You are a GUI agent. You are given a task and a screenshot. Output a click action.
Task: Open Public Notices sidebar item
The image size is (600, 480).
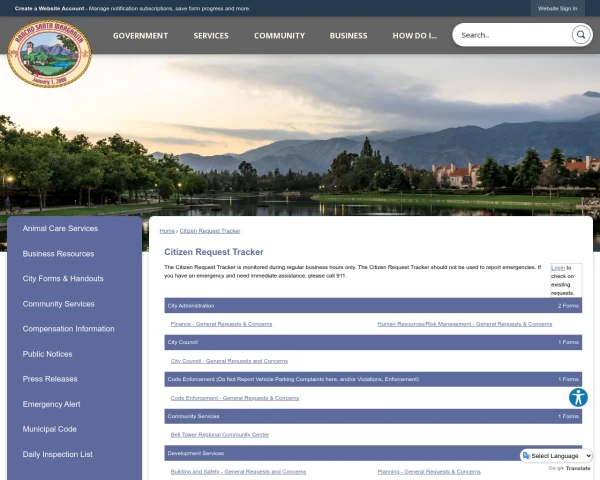[47, 354]
